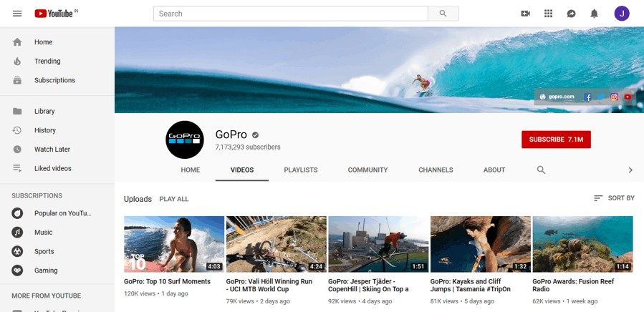644x312 pixels.
Task: Select the VIDEOS tab
Action: click(242, 170)
